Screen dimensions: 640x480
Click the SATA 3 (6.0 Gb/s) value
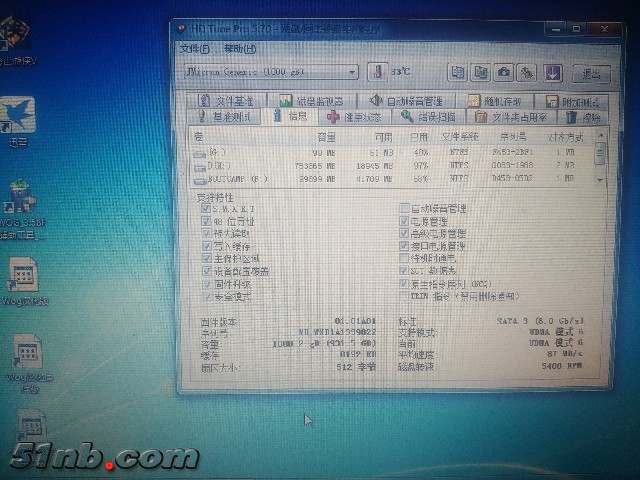540,321
